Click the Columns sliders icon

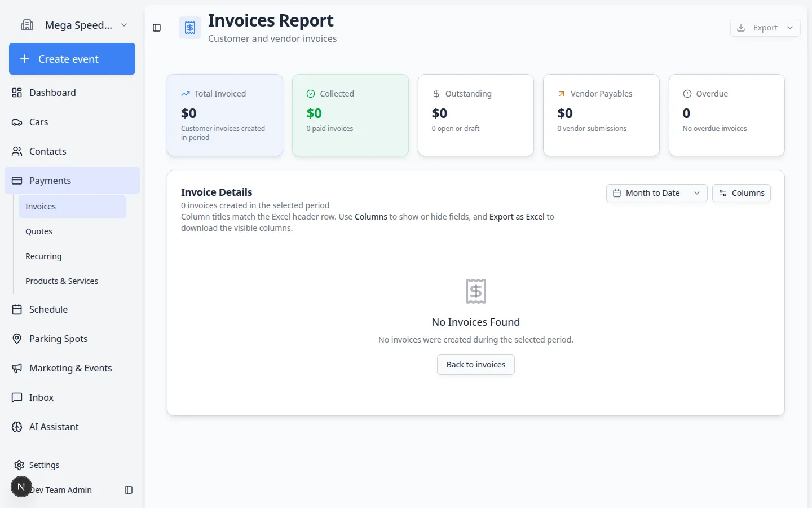point(723,193)
